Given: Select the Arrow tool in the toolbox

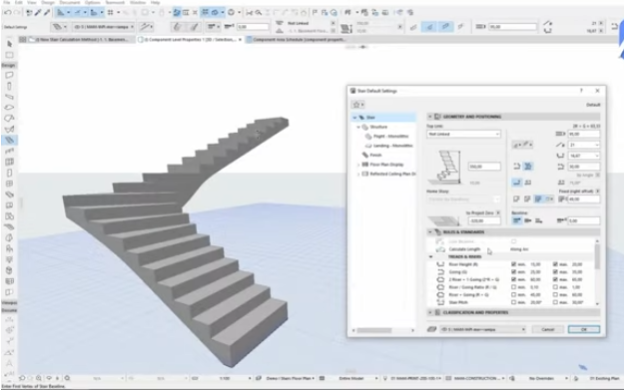Looking at the screenshot, I should pyautogui.click(x=10, y=44).
